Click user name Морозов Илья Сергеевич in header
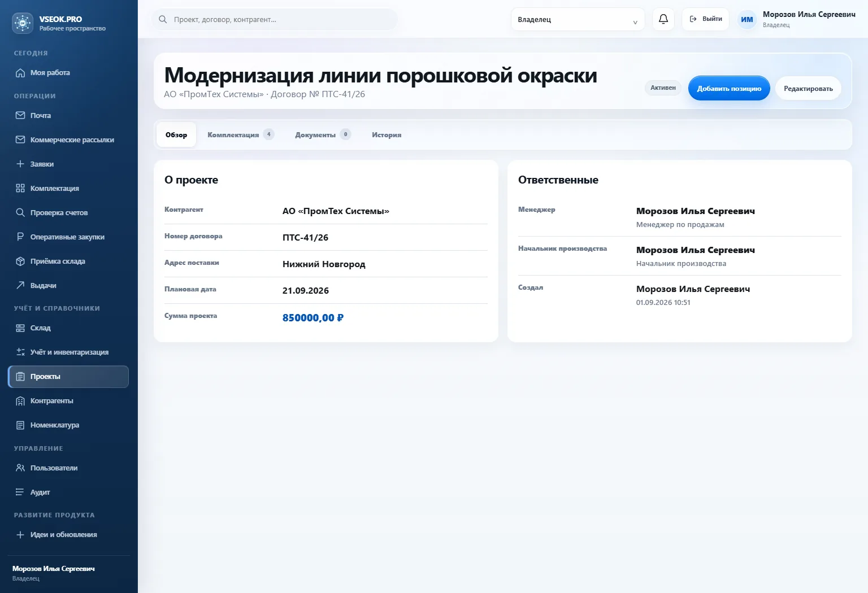868x593 pixels. (x=809, y=15)
